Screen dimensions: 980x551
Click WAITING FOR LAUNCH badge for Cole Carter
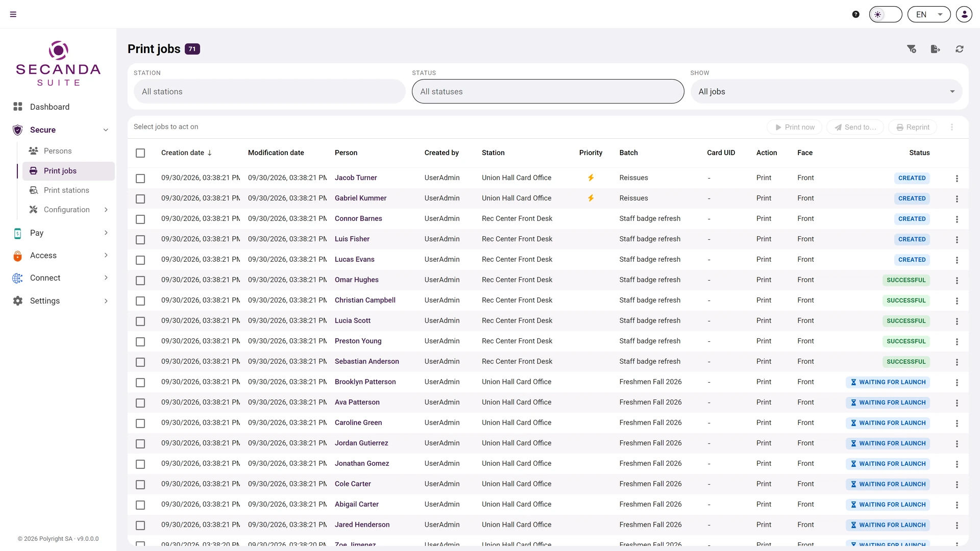(x=888, y=484)
